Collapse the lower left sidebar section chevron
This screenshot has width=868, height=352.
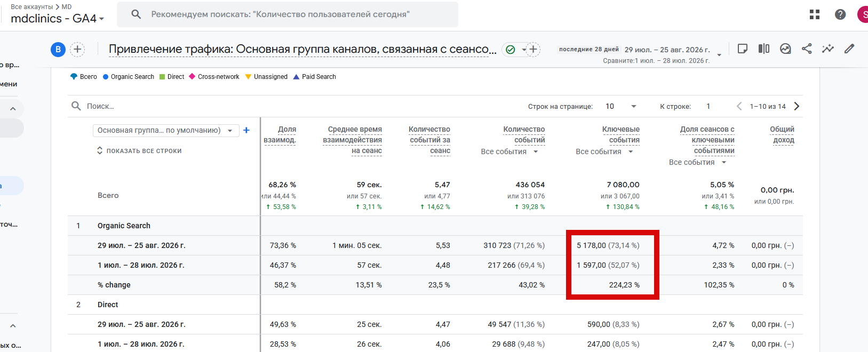point(13,326)
